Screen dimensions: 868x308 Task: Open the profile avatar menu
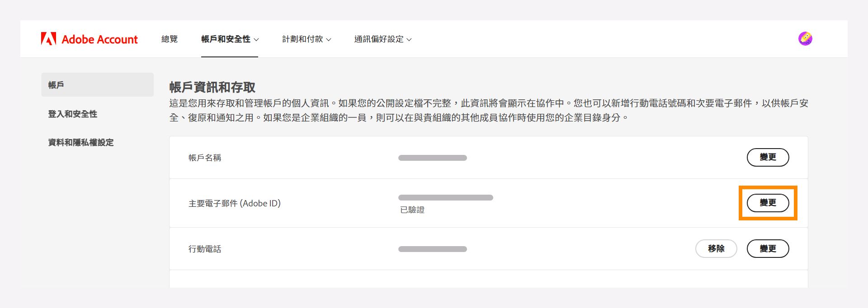click(x=806, y=38)
